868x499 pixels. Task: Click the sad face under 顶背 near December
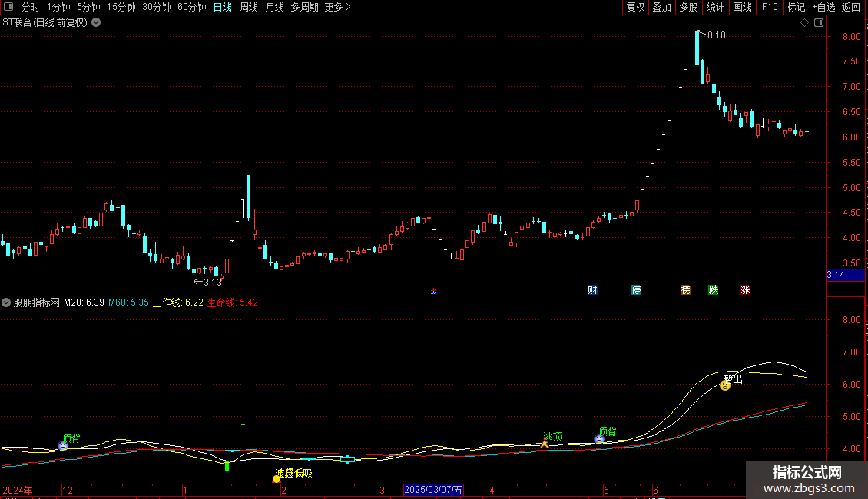(x=63, y=446)
